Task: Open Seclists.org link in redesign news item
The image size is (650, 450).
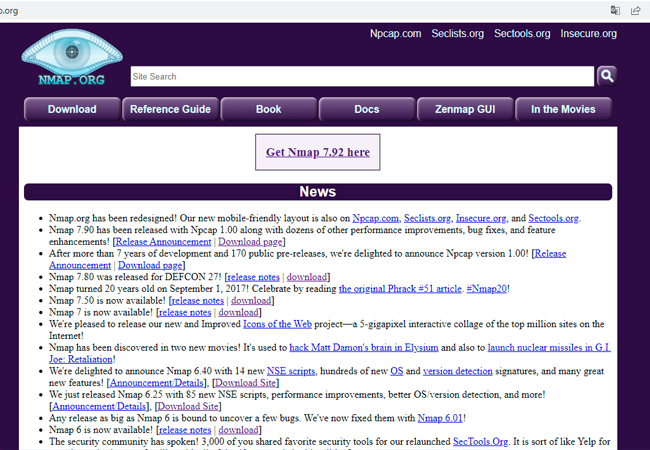Action: [427, 218]
